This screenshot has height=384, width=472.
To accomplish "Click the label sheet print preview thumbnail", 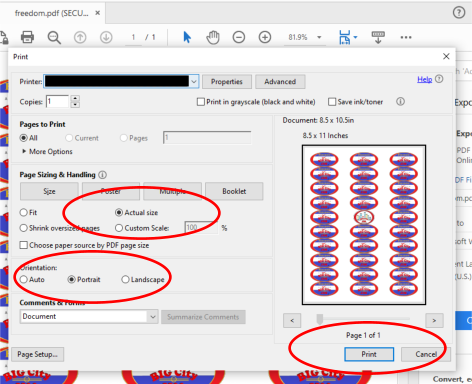I will pyautogui.click(x=364, y=225).
